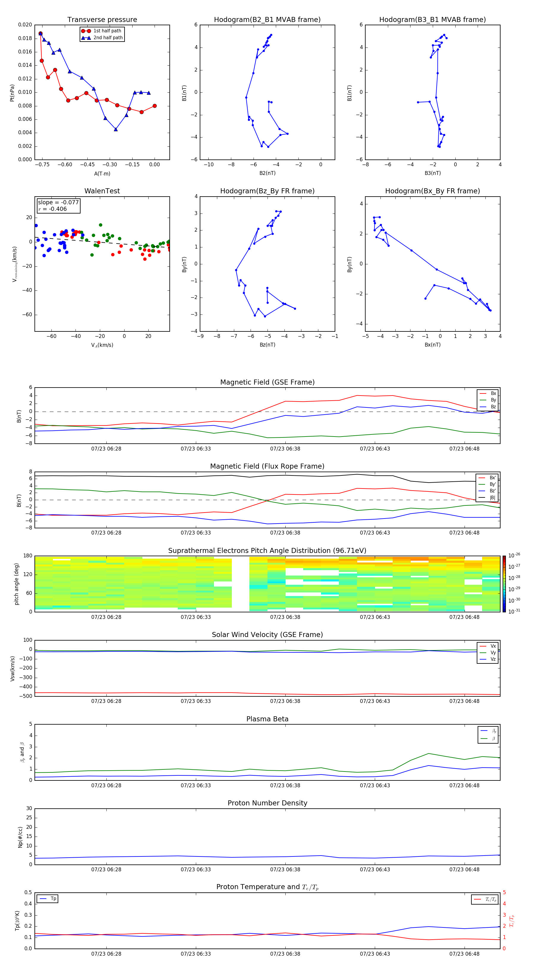535x980 pixels.
Task: Click the 'Tp' legend entry
Action: (48, 899)
